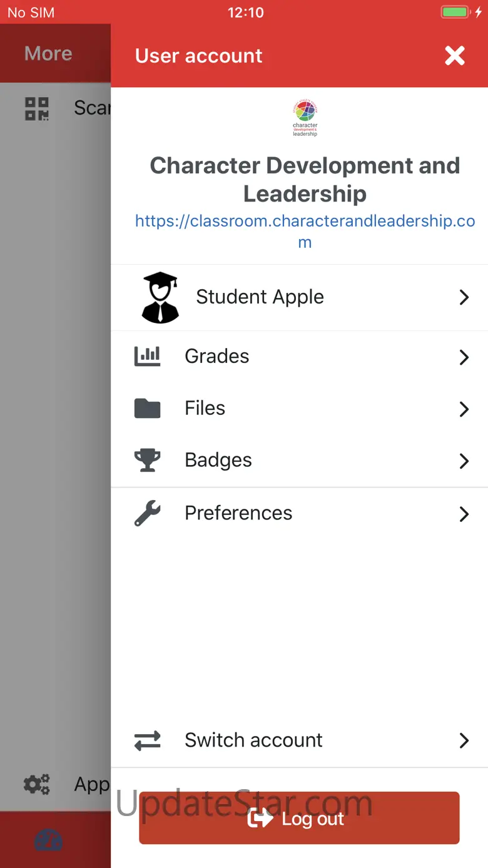Click the Preferences wrench icon
Screen dimensions: 488x868
coord(148,513)
